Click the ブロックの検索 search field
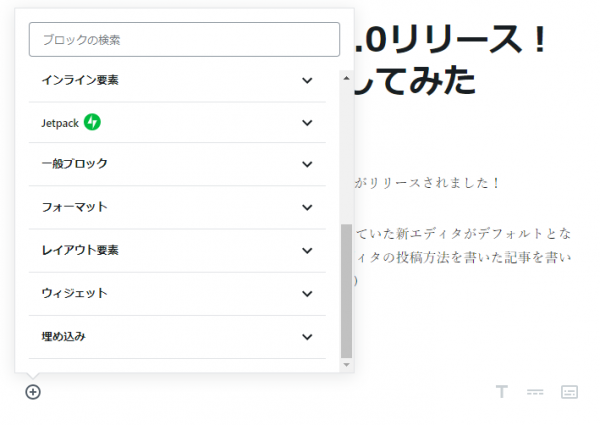 (184, 39)
